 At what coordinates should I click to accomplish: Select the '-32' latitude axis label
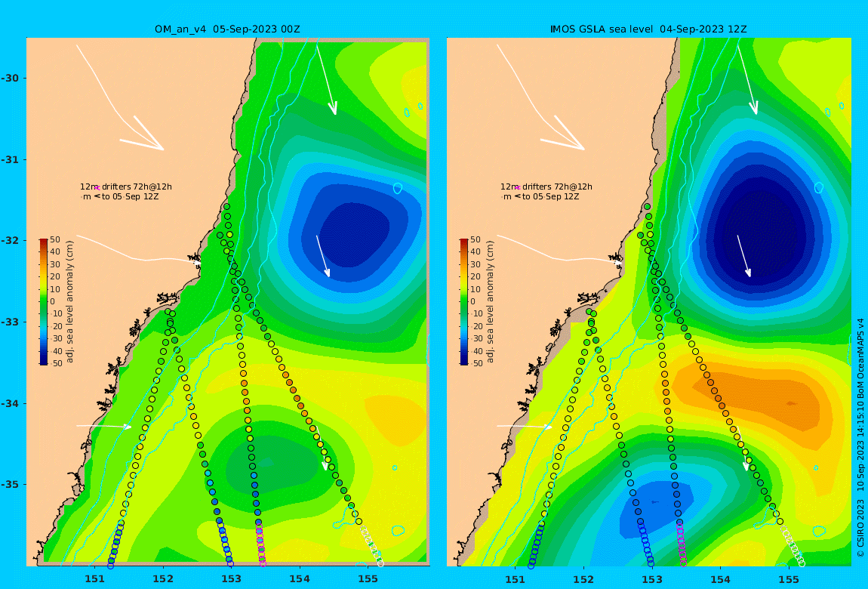tap(10, 241)
